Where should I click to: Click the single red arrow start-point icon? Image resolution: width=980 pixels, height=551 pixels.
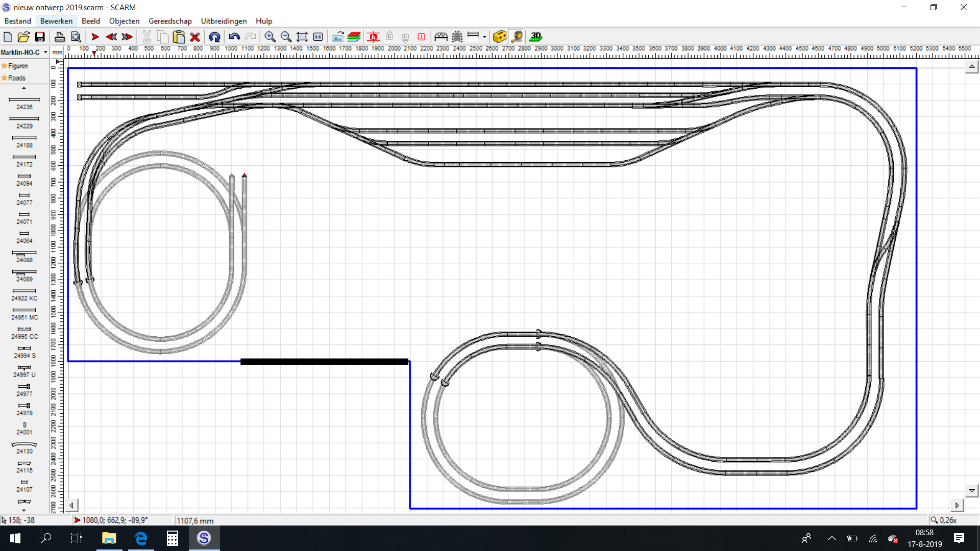point(95,37)
